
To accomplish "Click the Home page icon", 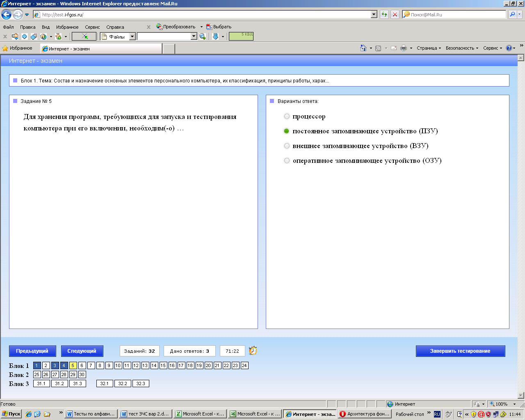I will tap(363, 48).
